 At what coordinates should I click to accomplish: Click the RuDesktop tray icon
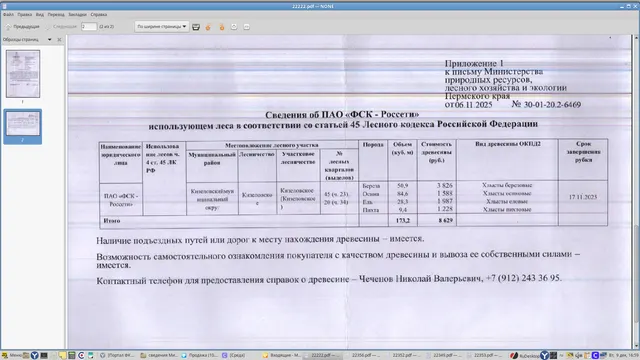525,356
